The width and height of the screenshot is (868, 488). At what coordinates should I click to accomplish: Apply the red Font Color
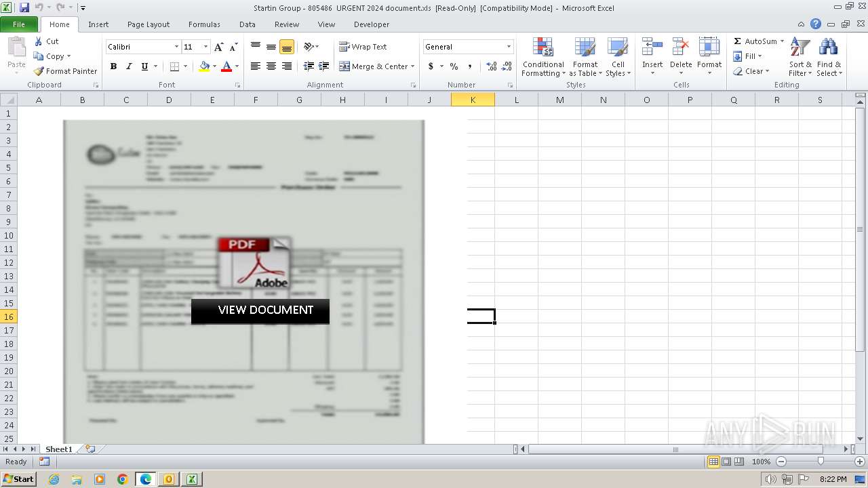tap(226, 66)
